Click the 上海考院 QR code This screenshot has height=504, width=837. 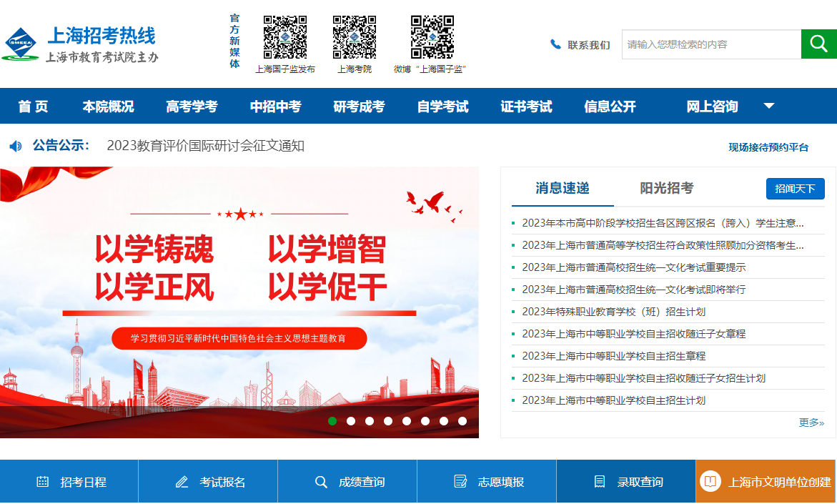tap(354, 37)
